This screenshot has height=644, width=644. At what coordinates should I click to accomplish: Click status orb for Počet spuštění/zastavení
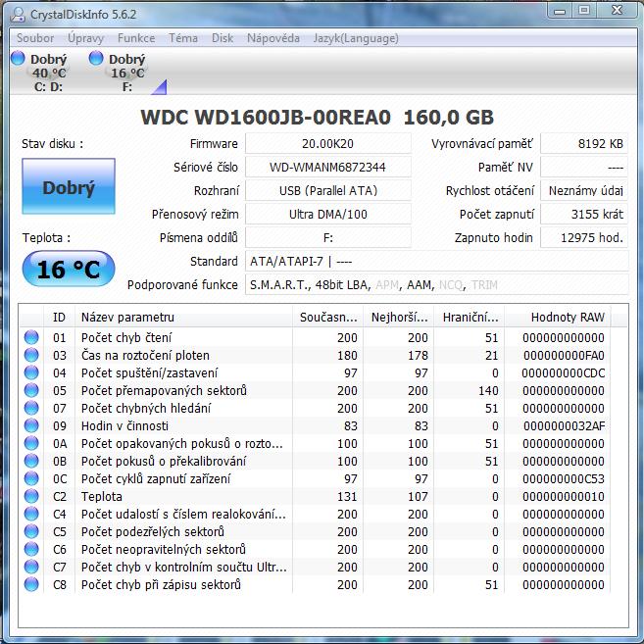31,372
